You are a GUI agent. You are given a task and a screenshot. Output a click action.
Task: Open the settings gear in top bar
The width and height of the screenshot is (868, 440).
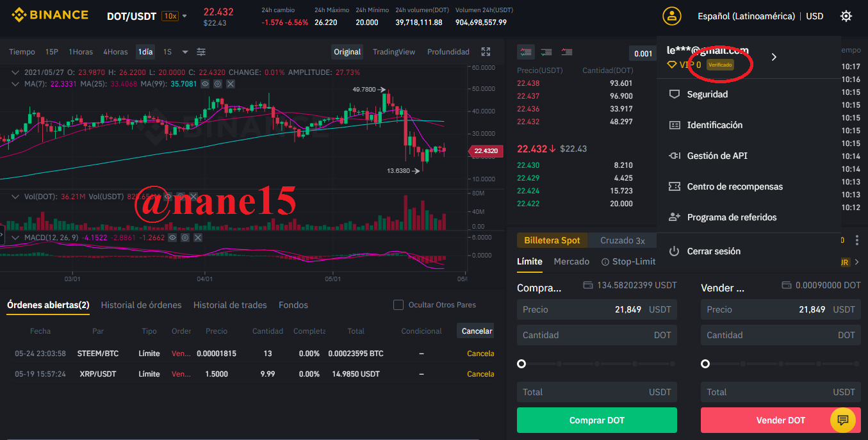click(x=846, y=16)
